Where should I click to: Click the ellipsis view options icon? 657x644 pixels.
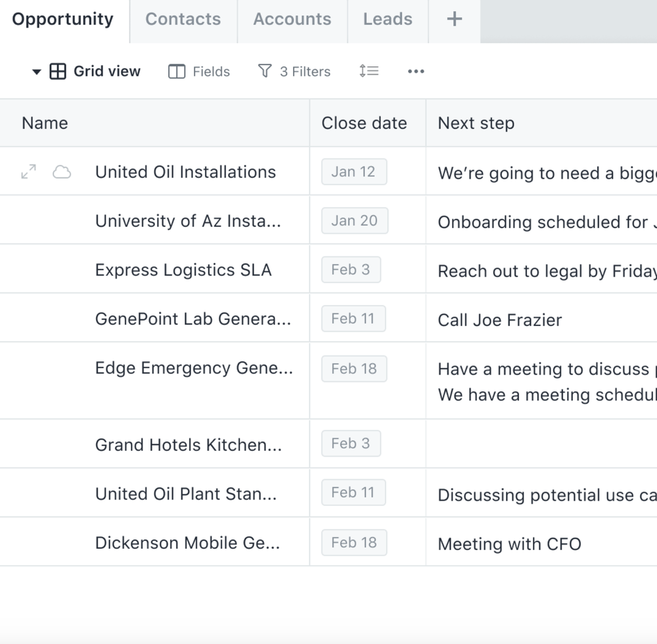point(415,71)
